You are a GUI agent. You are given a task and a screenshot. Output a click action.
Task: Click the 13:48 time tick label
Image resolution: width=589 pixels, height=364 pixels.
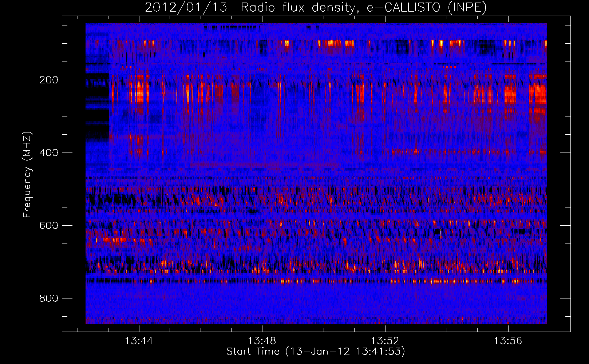point(262,341)
